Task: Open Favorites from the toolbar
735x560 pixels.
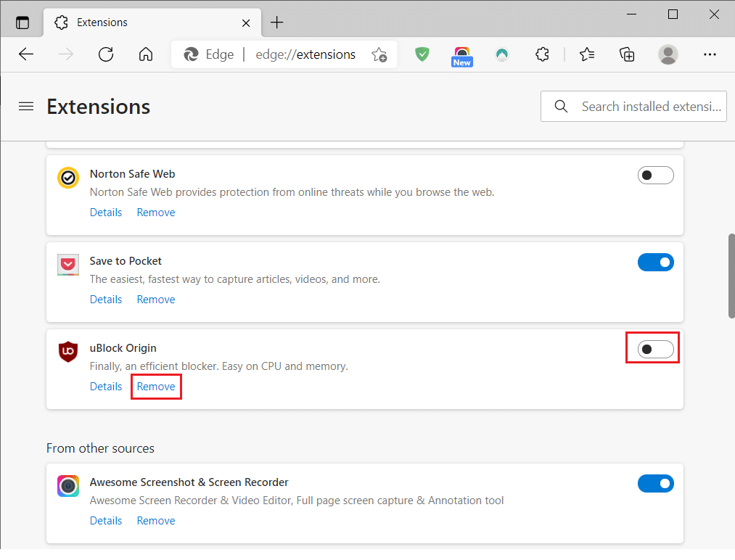Action: [x=586, y=54]
